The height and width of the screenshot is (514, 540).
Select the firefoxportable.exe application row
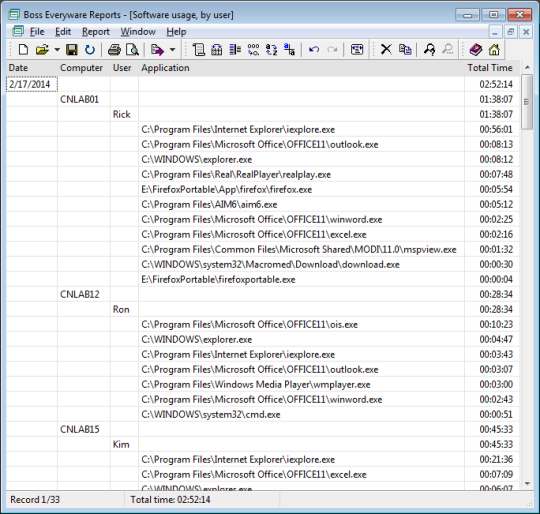263,280
